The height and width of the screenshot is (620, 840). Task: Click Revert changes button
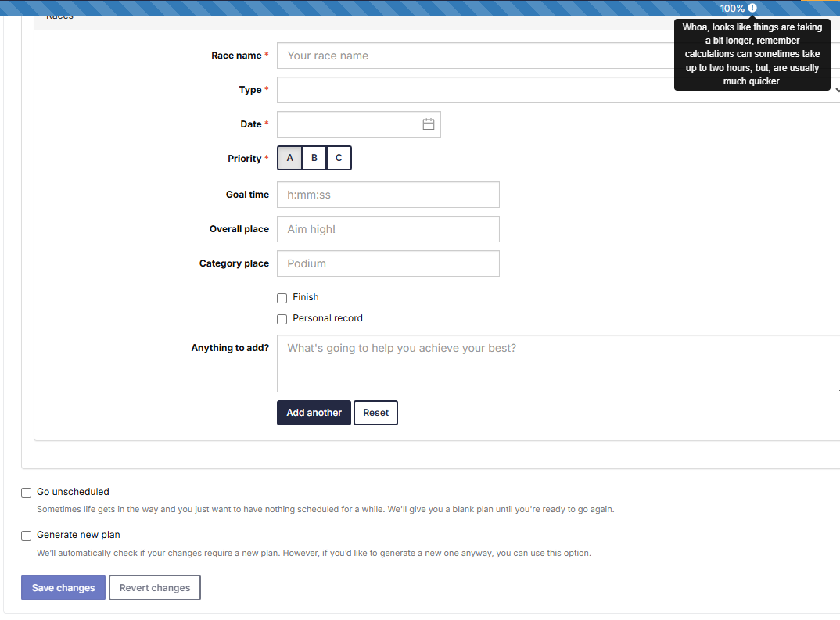(x=155, y=588)
